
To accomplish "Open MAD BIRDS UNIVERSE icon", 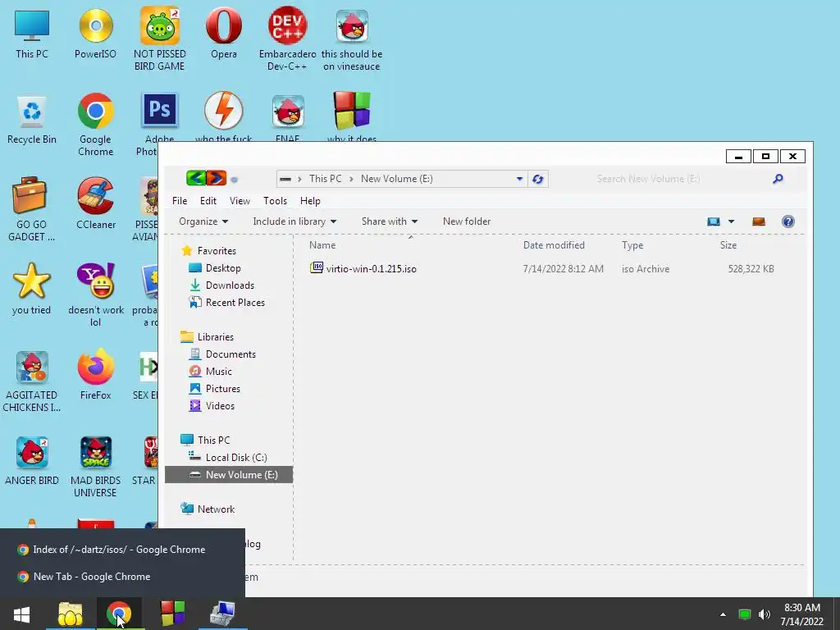I will [95, 466].
